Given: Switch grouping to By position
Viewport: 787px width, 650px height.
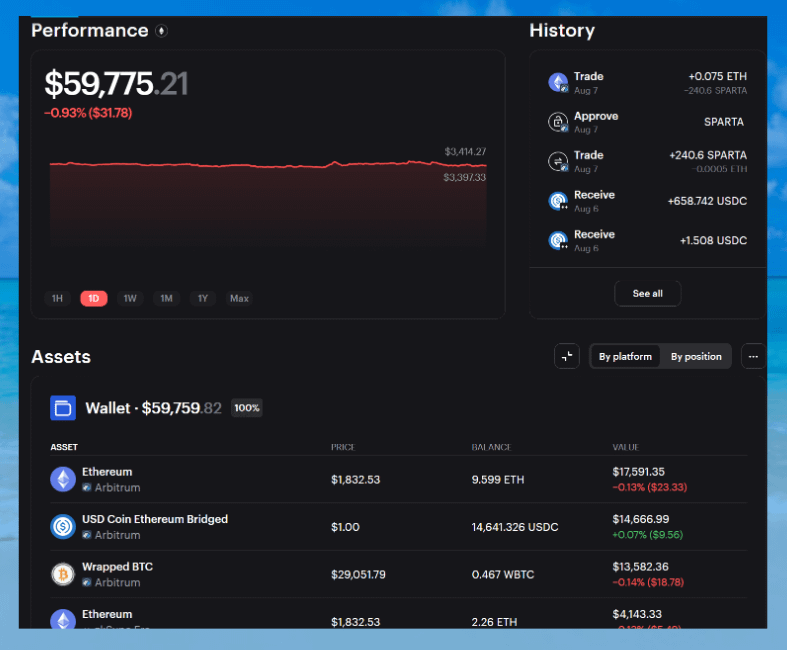Looking at the screenshot, I should click(x=696, y=356).
